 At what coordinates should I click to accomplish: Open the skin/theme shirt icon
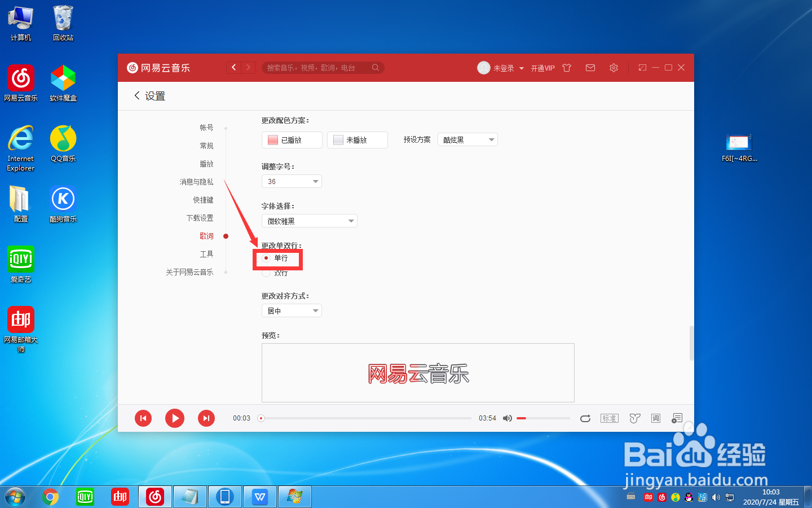coord(566,67)
